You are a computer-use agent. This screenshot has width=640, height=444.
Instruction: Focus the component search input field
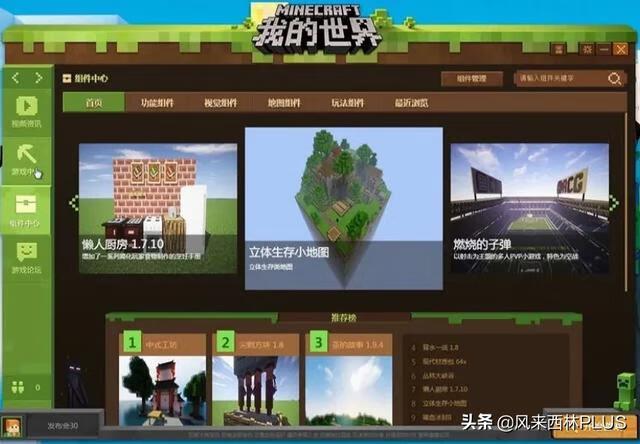point(558,79)
